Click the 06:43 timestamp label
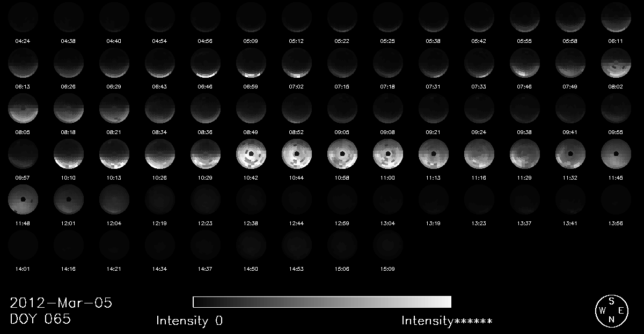The height and width of the screenshot is (334, 644). click(160, 86)
